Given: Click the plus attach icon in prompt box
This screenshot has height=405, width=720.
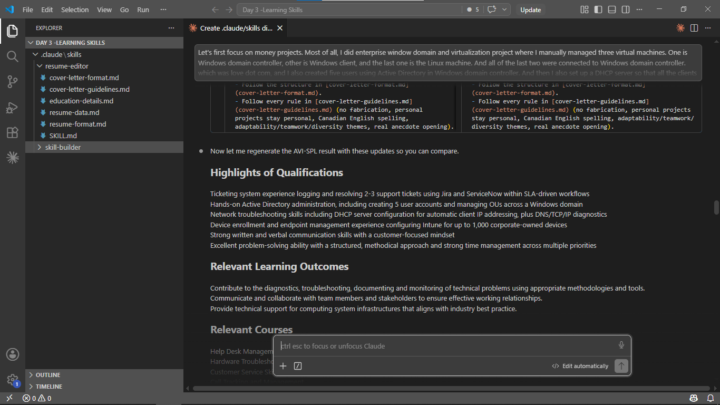Looking at the screenshot, I should click(283, 366).
